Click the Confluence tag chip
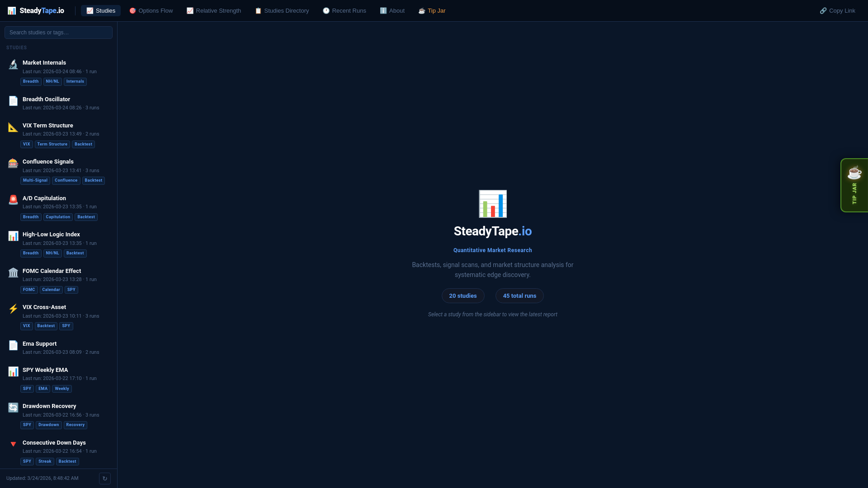Screen dimensions: 868x488 [66, 181]
